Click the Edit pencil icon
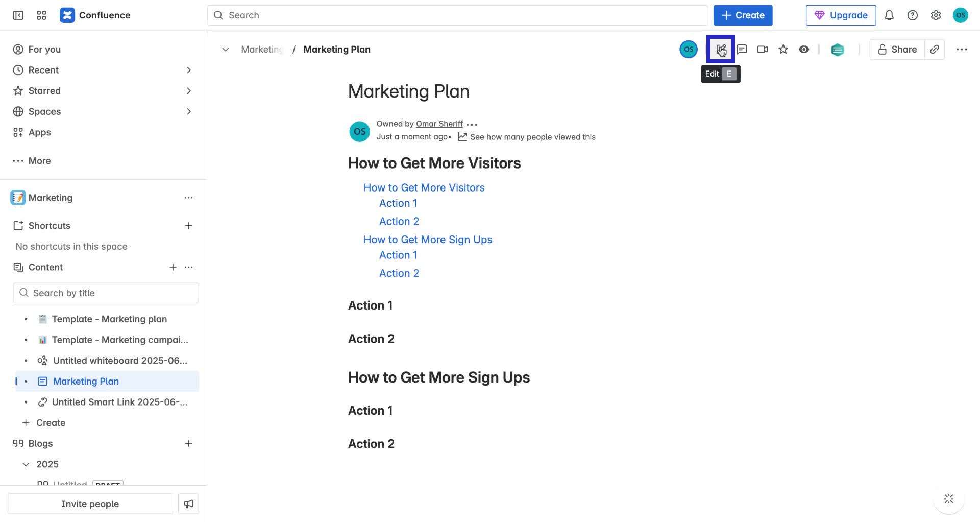Image resolution: width=980 pixels, height=522 pixels. [x=720, y=49]
